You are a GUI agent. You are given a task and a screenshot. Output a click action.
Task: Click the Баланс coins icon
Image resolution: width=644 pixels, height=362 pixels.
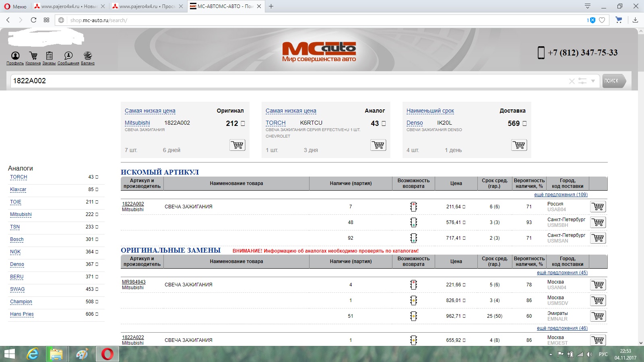(88, 56)
